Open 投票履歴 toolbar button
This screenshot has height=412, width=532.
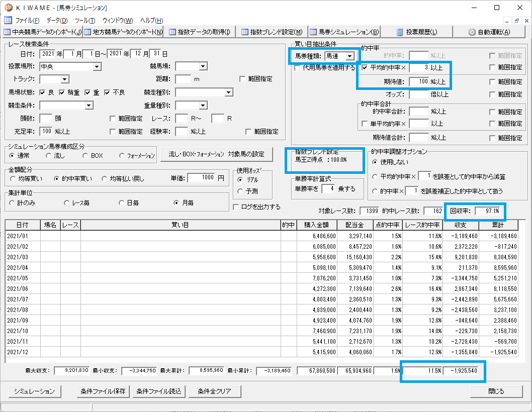(417, 32)
